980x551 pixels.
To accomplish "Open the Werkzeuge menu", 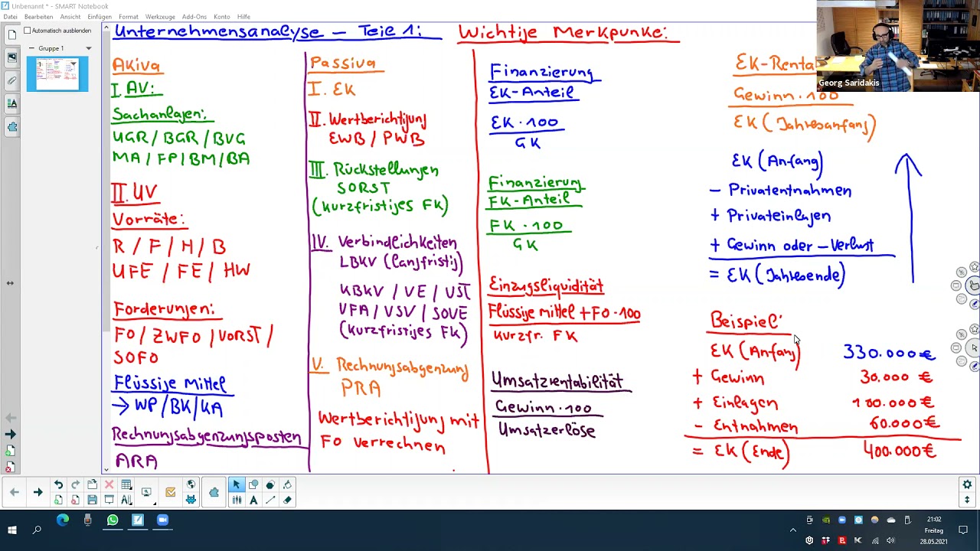I will (x=160, y=17).
